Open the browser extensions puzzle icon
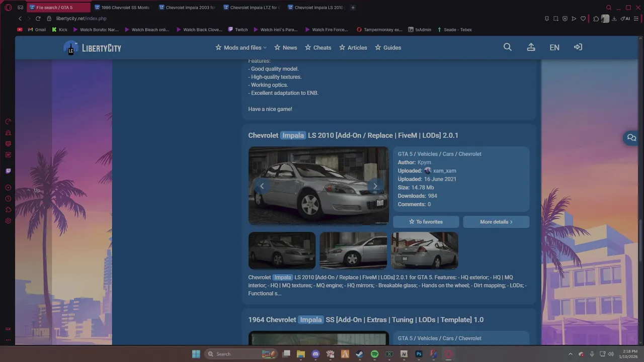This screenshot has width=644, height=362. tap(596, 19)
